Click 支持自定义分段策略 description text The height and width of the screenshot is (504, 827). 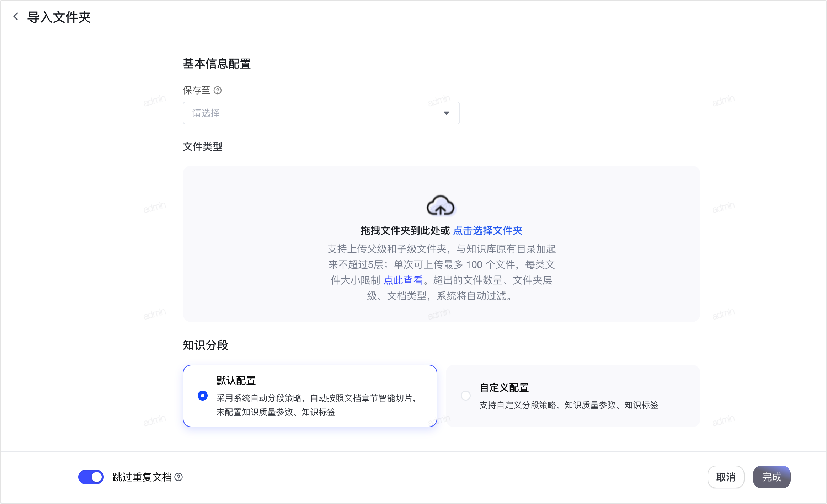[569, 405]
